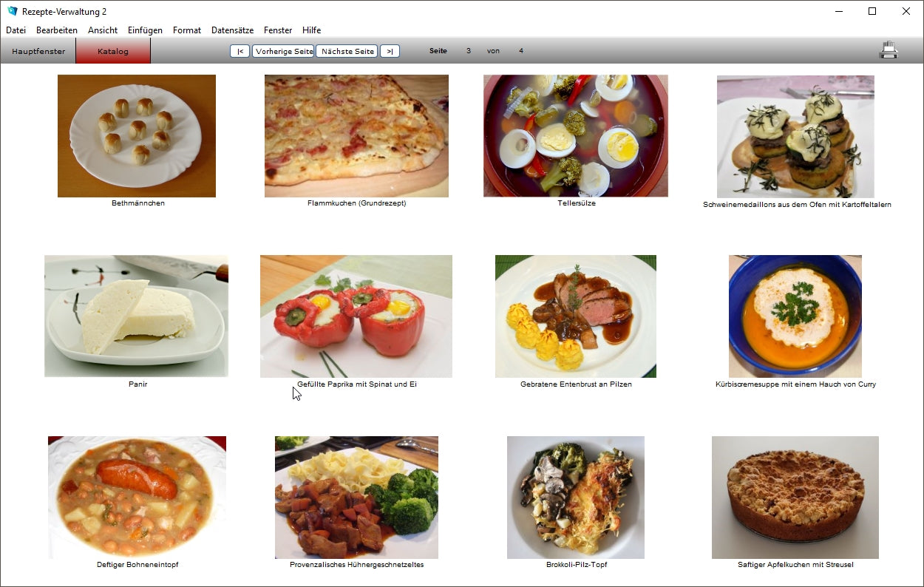The height and width of the screenshot is (587, 924).
Task: Select the Gebratene Entenbrust an Pilzen photo
Action: pos(575,316)
